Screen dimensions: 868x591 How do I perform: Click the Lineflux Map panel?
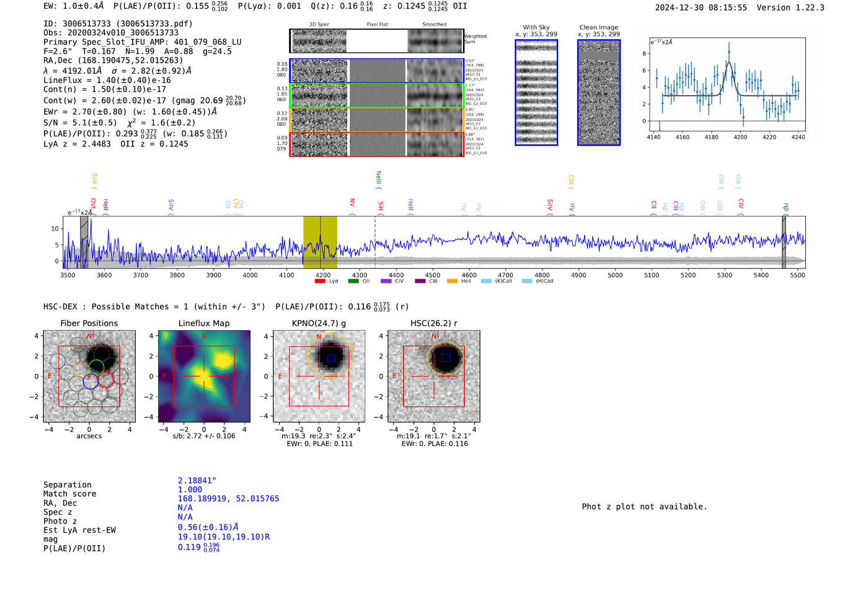204,376
